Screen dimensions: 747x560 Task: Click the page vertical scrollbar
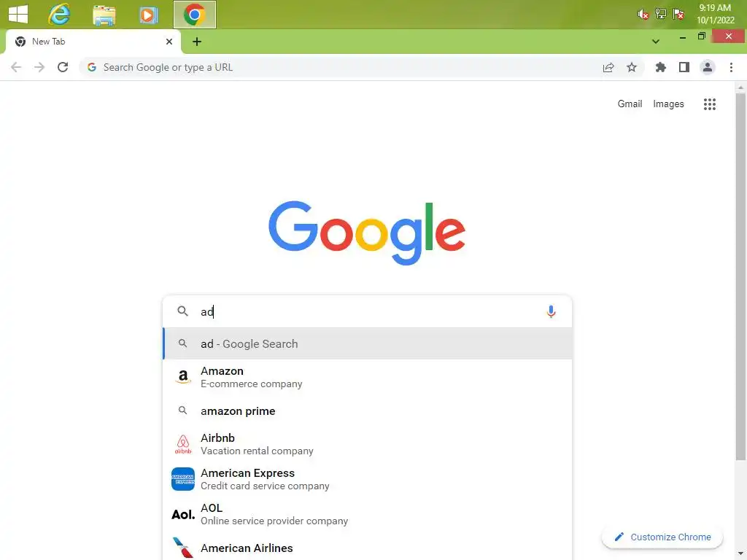(x=740, y=276)
